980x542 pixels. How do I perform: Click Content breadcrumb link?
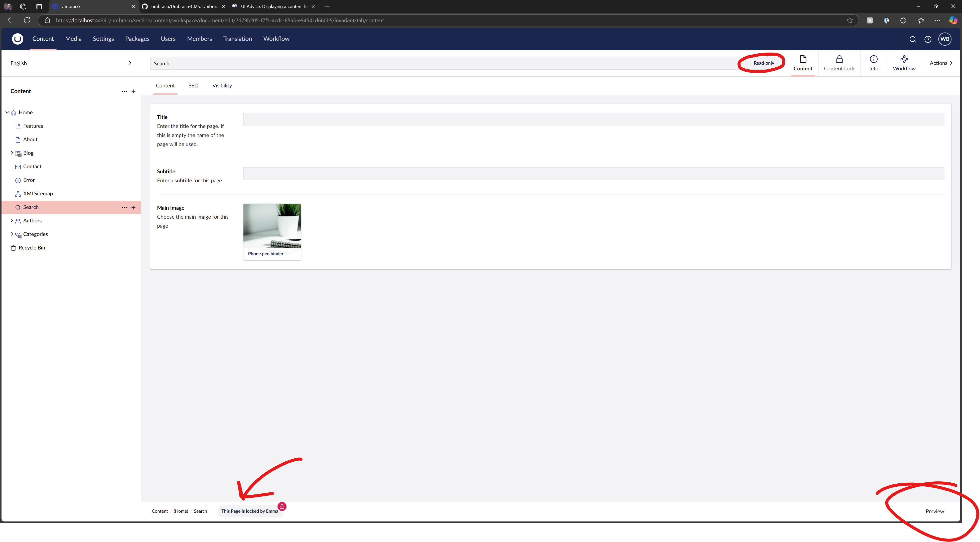pos(160,511)
